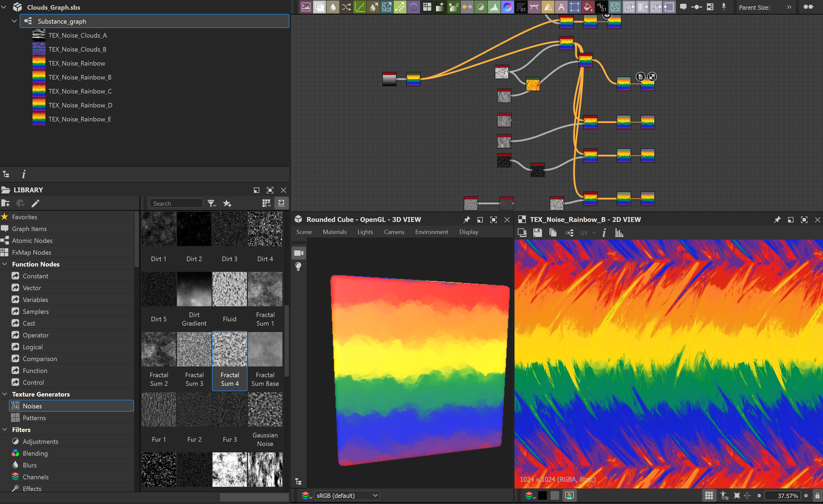Filter library results with the funnel icon
Image resolution: width=823 pixels, height=504 pixels.
coord(211,203)
